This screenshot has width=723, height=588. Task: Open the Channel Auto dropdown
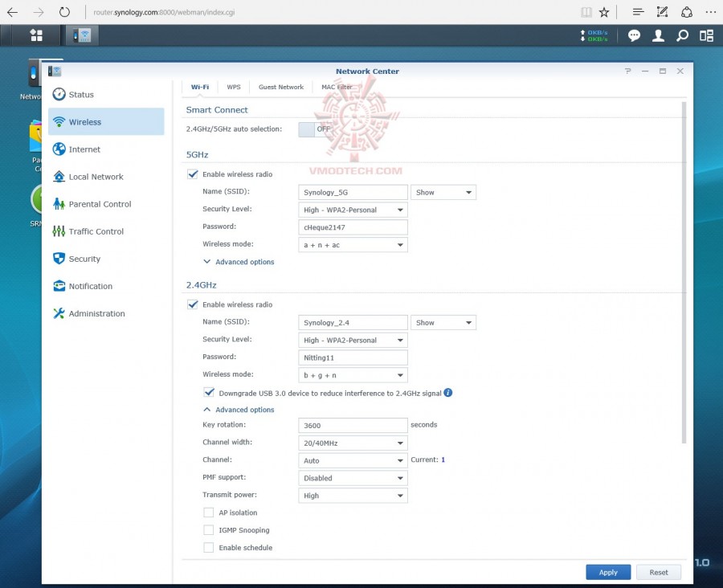pyautogui.click(x=353, y=461)
